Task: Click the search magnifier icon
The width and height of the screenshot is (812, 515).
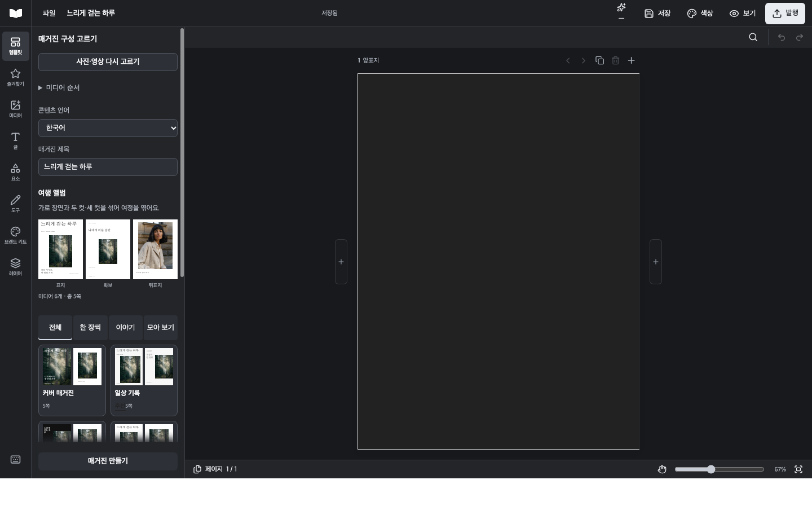Action: click(x=753, y=37)
